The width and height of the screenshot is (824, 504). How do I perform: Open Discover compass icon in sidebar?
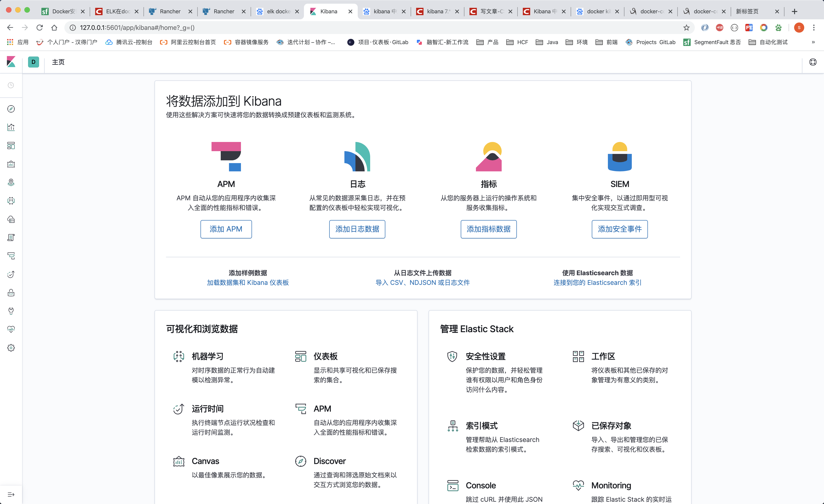click(x=11, y=109)
